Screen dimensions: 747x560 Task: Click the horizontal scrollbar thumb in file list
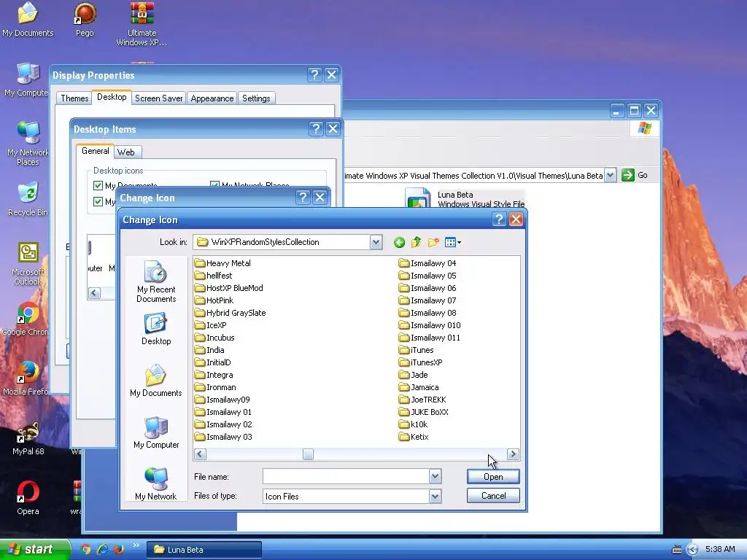coord(309,454)
